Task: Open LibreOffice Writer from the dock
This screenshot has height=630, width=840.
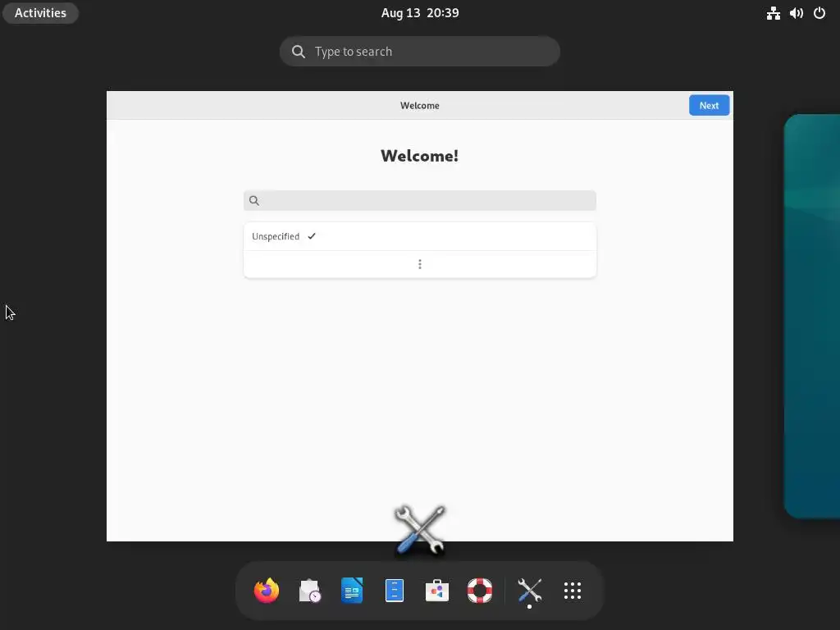Action: pyautogui.click(x=352, y=591)
